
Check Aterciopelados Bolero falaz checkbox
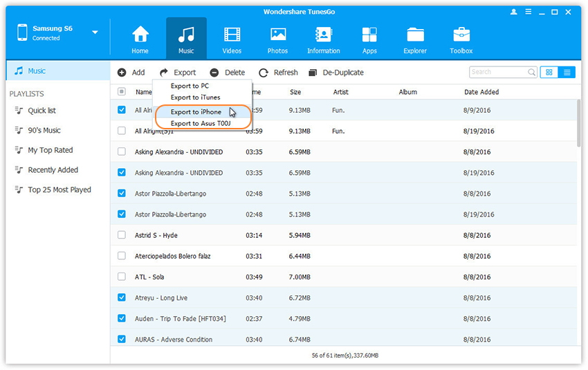pyautogui.click(x=122, y=256)
